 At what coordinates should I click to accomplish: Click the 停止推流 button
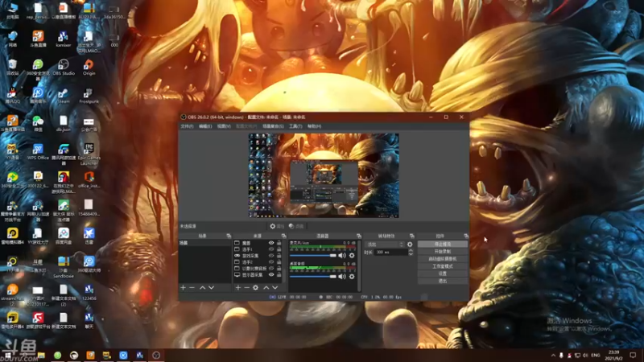(442, 245)
